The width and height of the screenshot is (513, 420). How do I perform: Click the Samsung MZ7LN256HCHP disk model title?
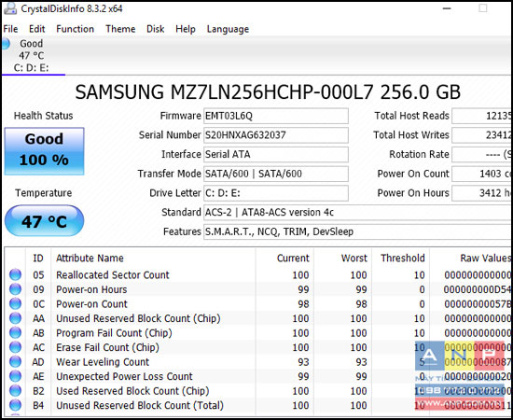click(268, 92)
